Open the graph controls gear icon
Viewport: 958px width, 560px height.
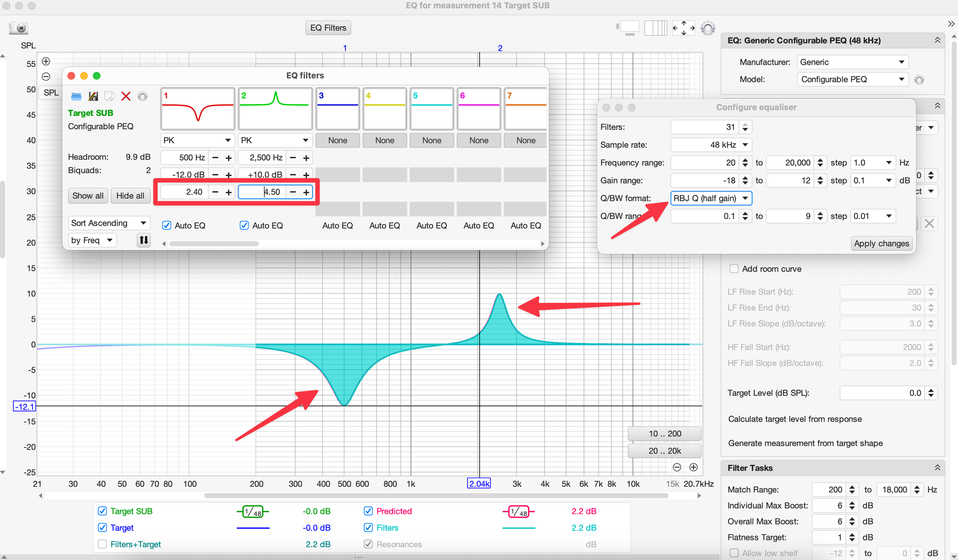[x=707, y=28]
